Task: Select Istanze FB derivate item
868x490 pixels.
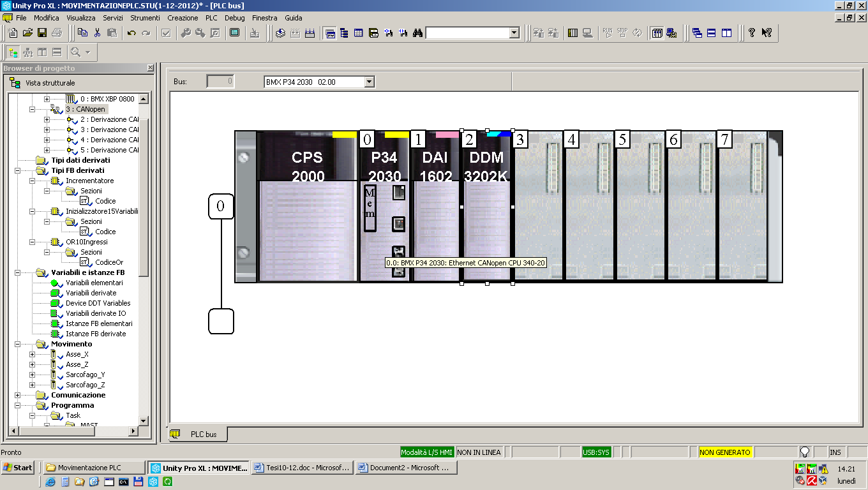Action: (96, 334)
